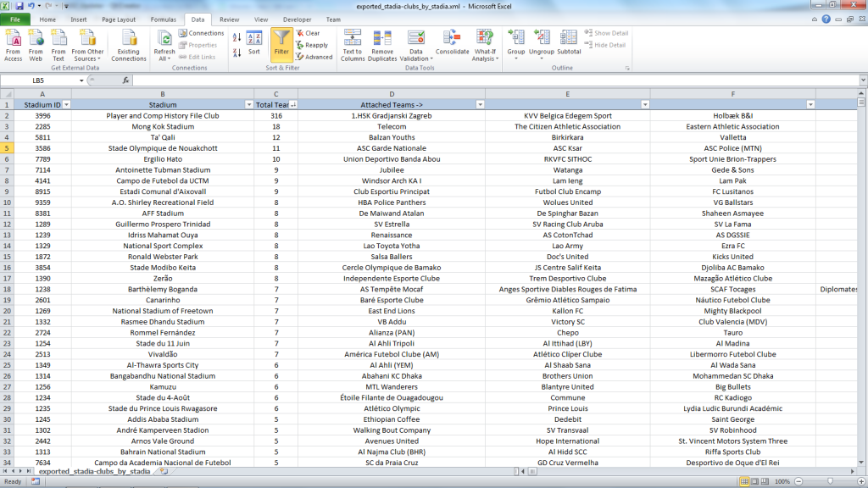Screen dimensions: 868x488
Task: Click the zoom slider
Action: click(x=830, y=482)
